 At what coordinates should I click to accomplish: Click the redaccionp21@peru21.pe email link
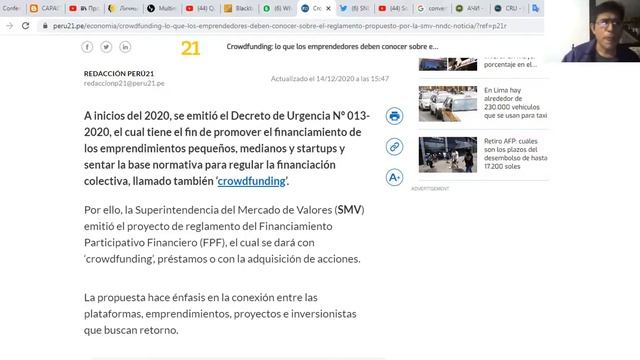point(124,83)
